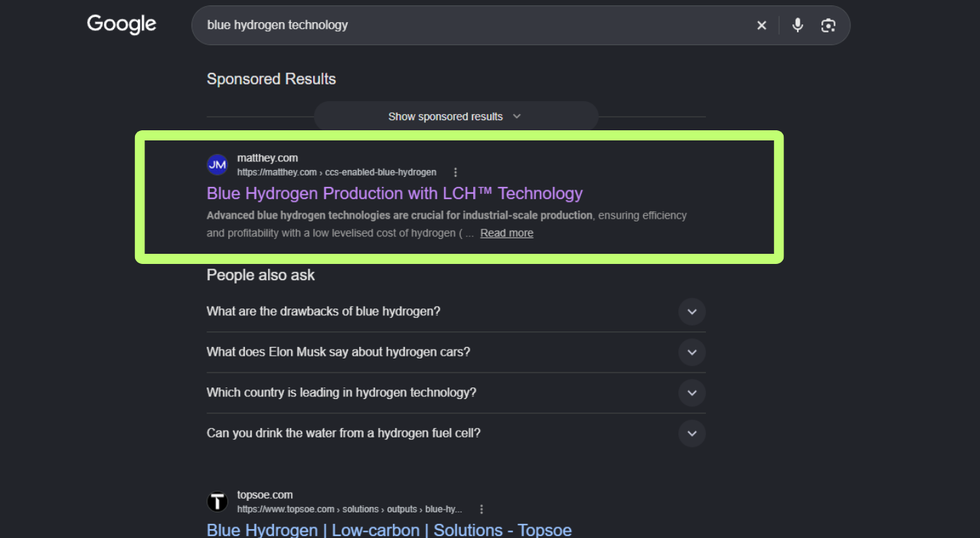Open search by image camera icon
Viewport: 980px width, 538px height.
[x=828, y=26]
